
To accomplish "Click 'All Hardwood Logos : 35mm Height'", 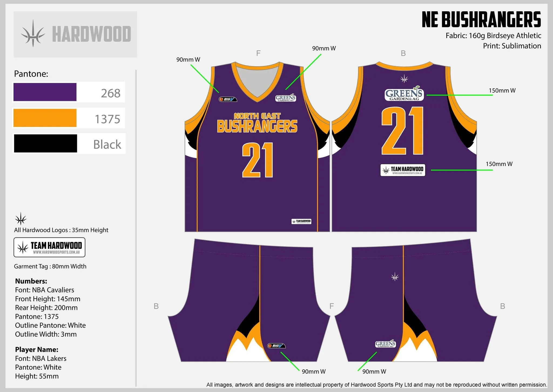I will [x=61, y=230].
